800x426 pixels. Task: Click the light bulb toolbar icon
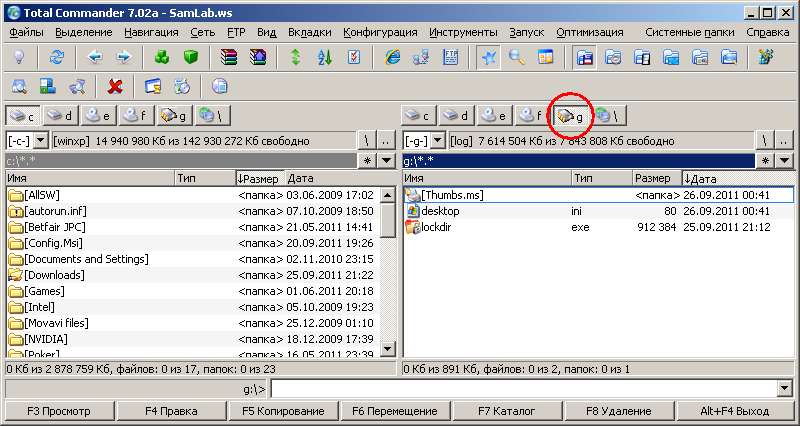click(19, 57)
